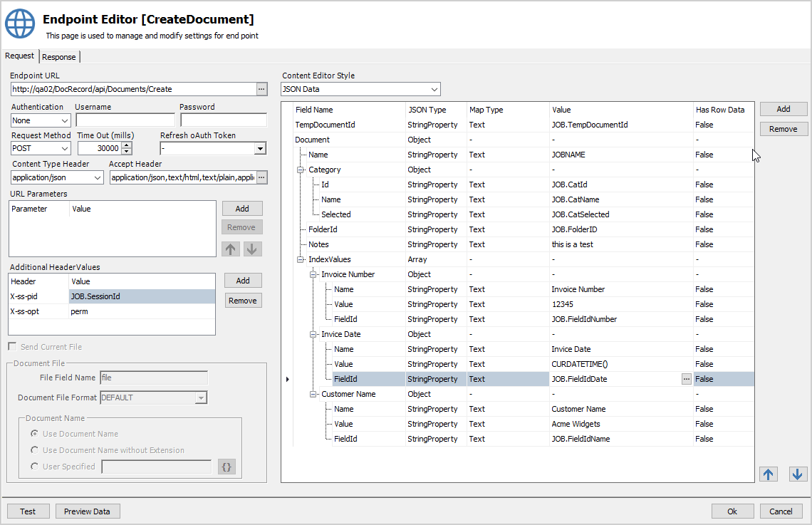Image resolution: width=812 pixels, height=525 pixels.
Task: Collapse the Invoice Number object node
Action: (311, 274)
